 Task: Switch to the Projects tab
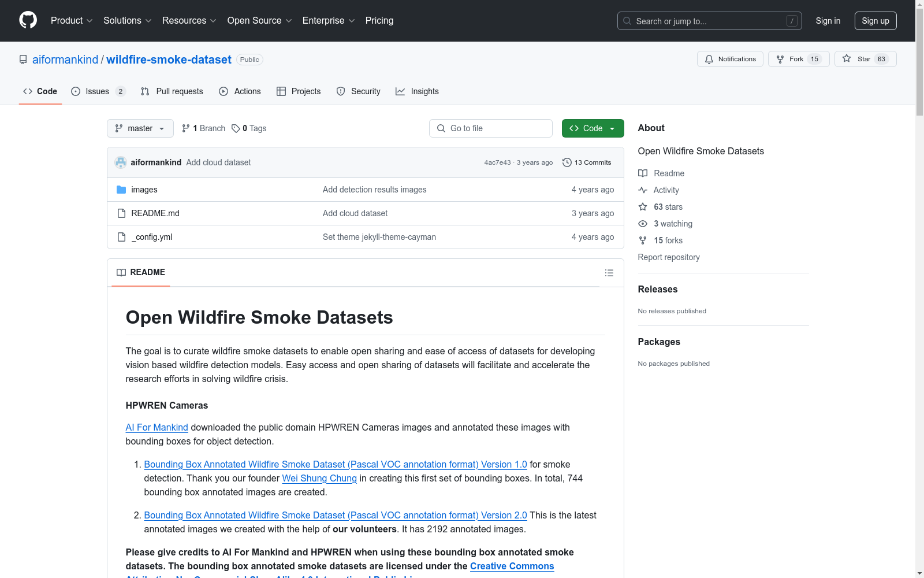click(299, 91)
